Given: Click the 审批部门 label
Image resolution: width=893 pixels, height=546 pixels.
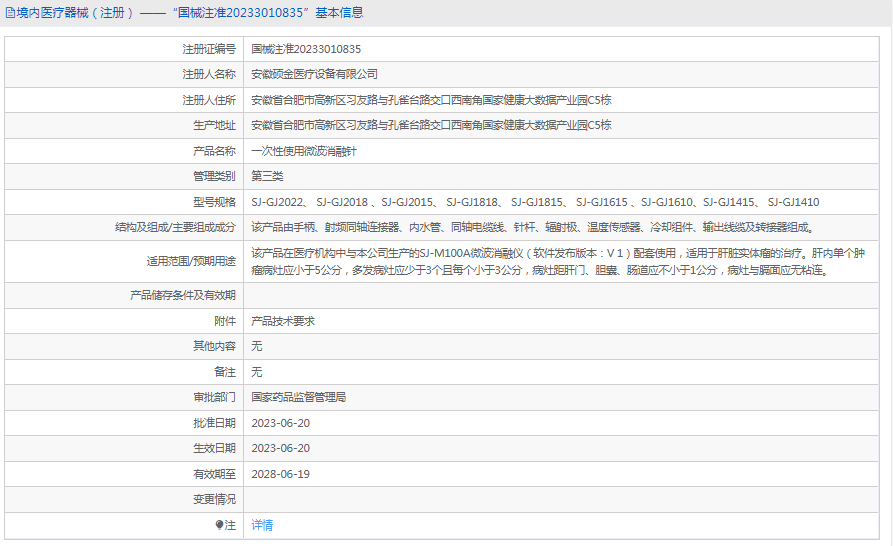Looking at the screenshot, I should coord(214,397).
